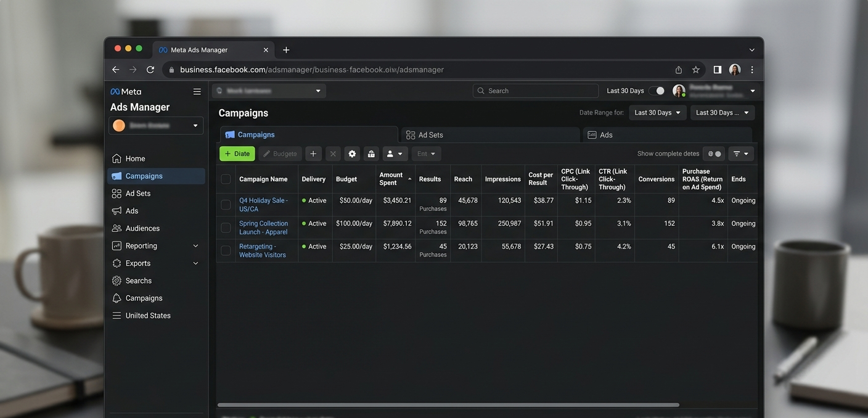Check the Spring Collection Launch row checkbox
This screenshot has width=868, height=418.
(226, 227)
